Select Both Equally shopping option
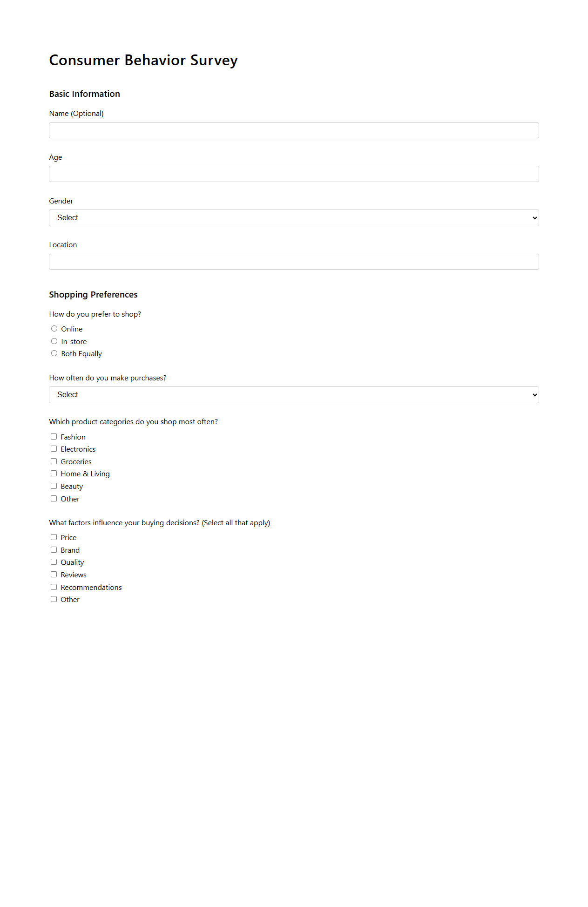 click(54, 353)
